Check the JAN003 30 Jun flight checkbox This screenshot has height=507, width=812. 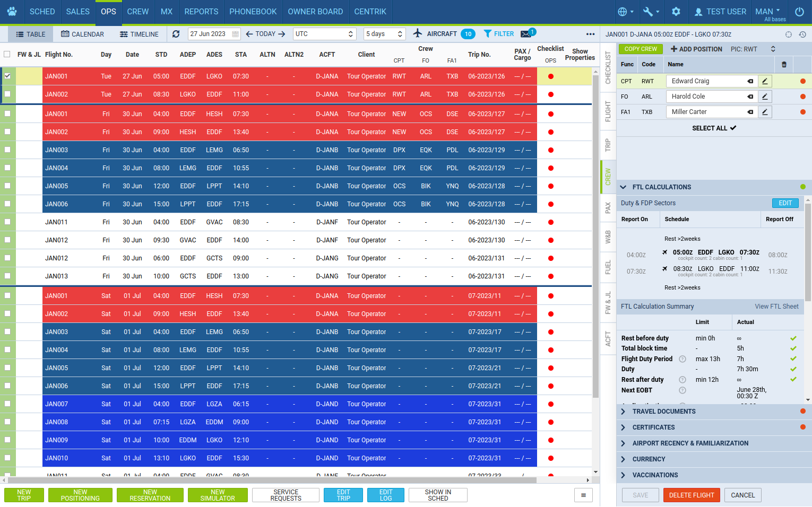[x=7, y=150]
